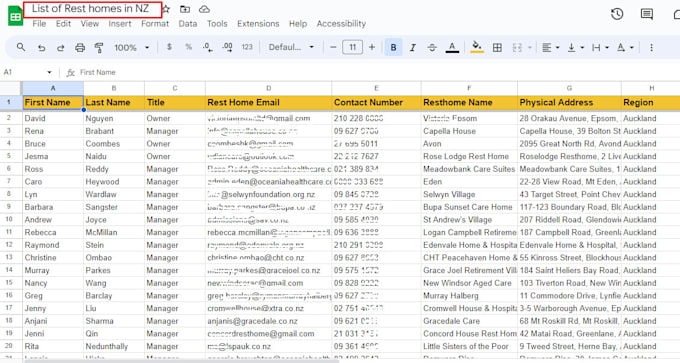Open the View menu
The width and height of the screenshot is (680, 363).
(90, 23)
